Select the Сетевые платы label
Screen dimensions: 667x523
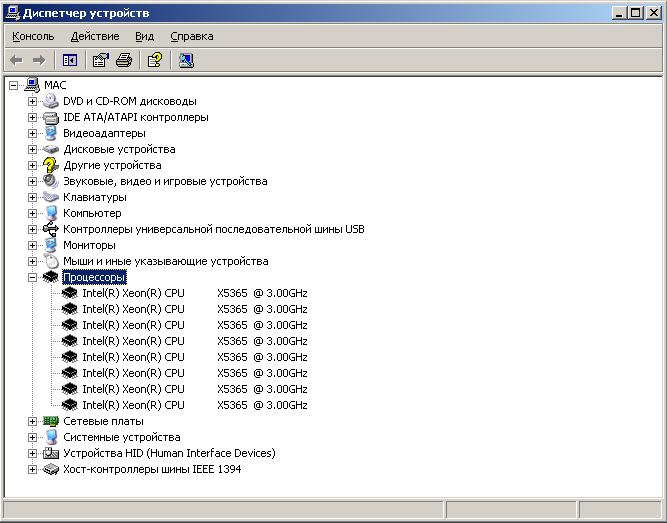pyautogui.click(x=103, y=421)
